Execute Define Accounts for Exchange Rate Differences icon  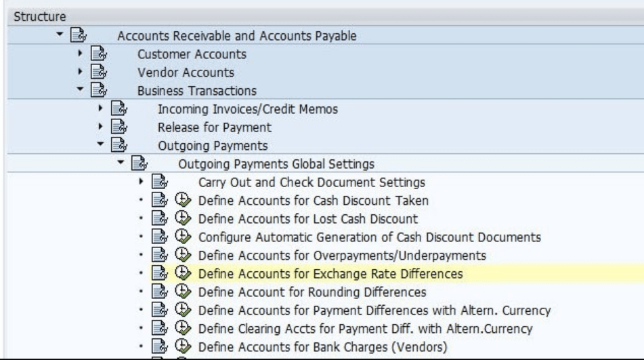[x=181, y=274]
